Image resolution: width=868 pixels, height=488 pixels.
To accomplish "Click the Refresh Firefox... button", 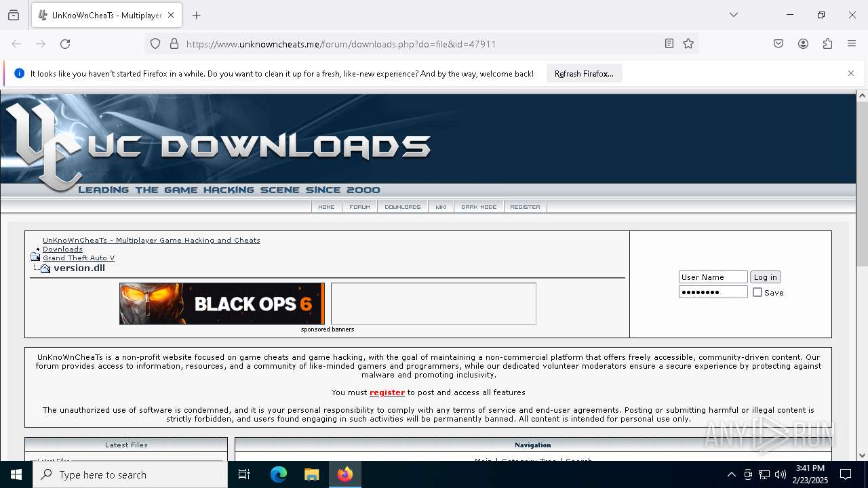I will (584, 74).
